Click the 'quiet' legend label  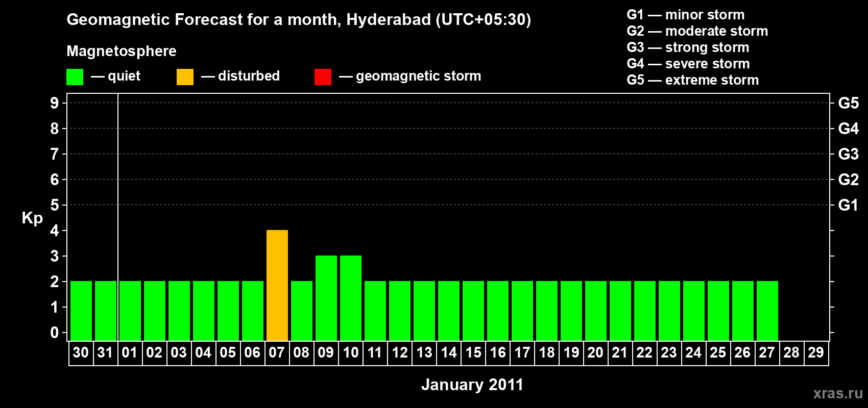[x=124, y=76]
